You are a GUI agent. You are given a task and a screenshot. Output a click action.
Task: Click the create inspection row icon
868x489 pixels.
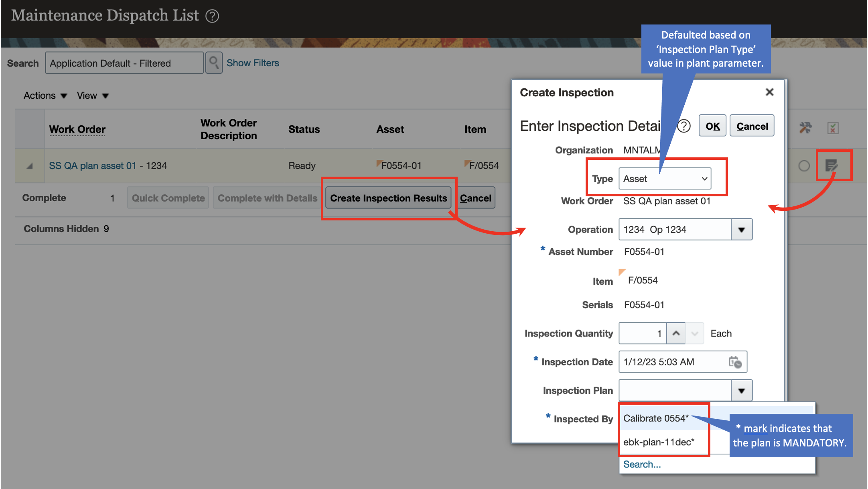click(x=831, y=165)
